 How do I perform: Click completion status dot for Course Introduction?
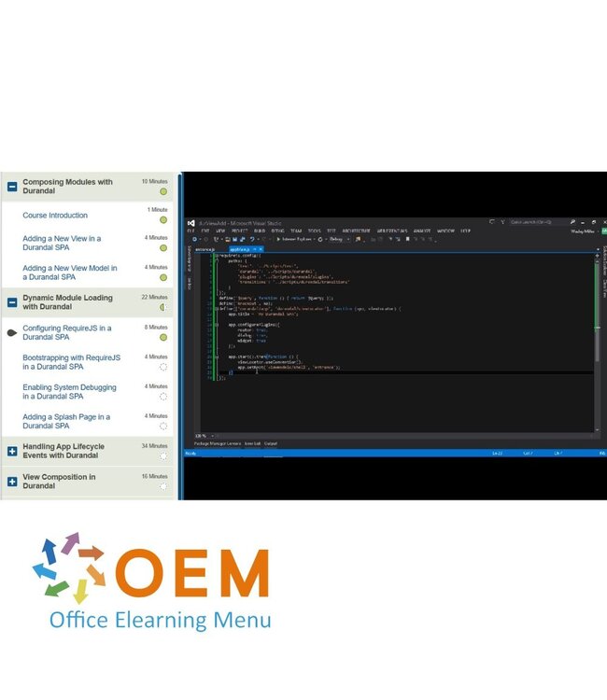pyautogui.click(x=163, y=220)
